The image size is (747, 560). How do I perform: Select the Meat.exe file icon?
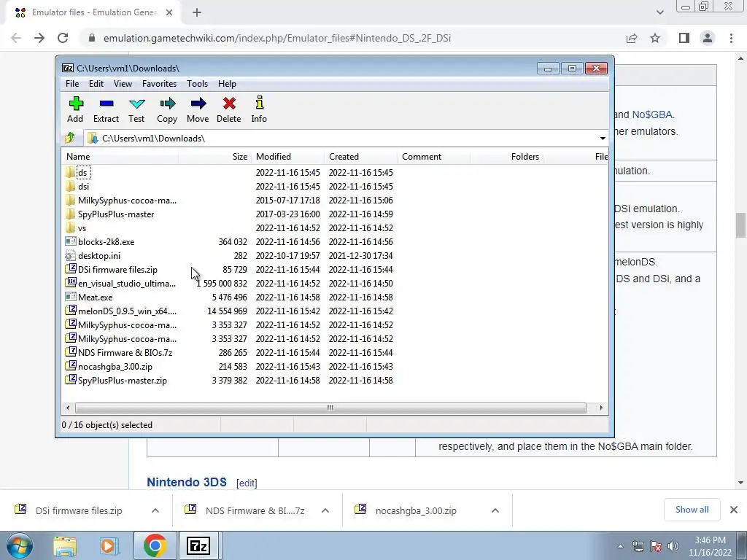tap(71, 297)
